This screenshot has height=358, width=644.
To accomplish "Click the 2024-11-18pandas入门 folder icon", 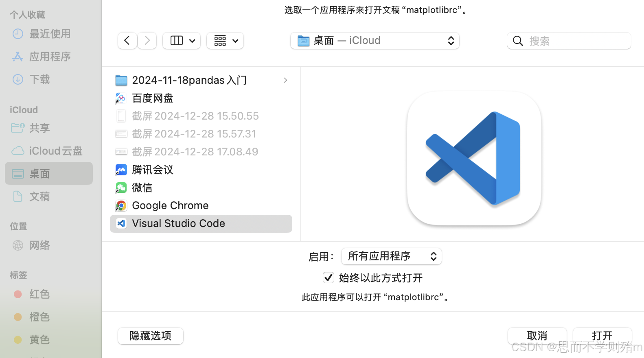I will [x=121, y=80].
